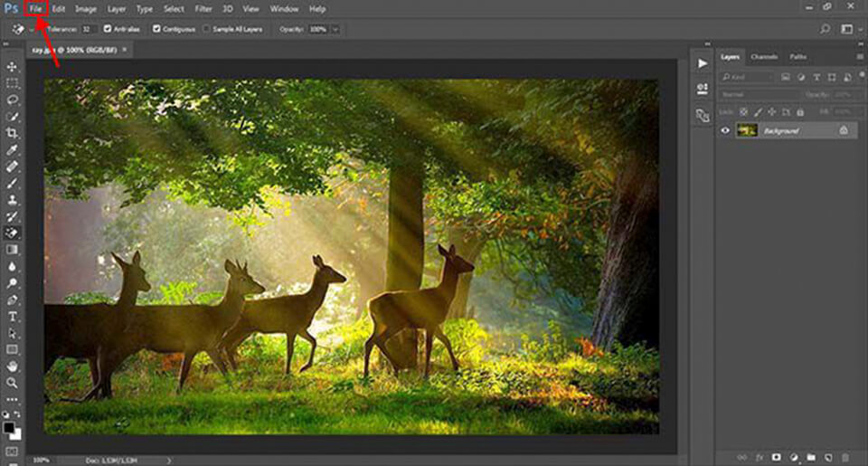The image size is (868, 466).
Task: Select the Healing Brush tool
Action: click(12, 166)
